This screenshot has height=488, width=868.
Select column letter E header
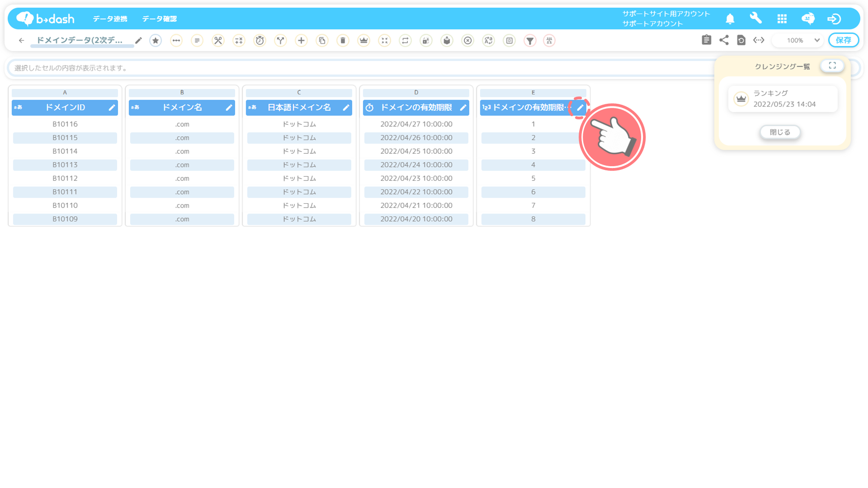tap(533, 93)
